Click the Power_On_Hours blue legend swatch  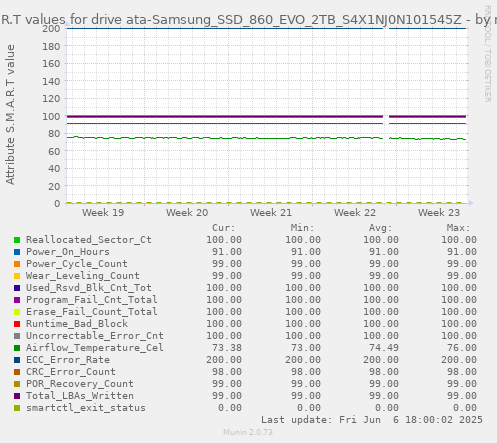(x=17, y=252)
